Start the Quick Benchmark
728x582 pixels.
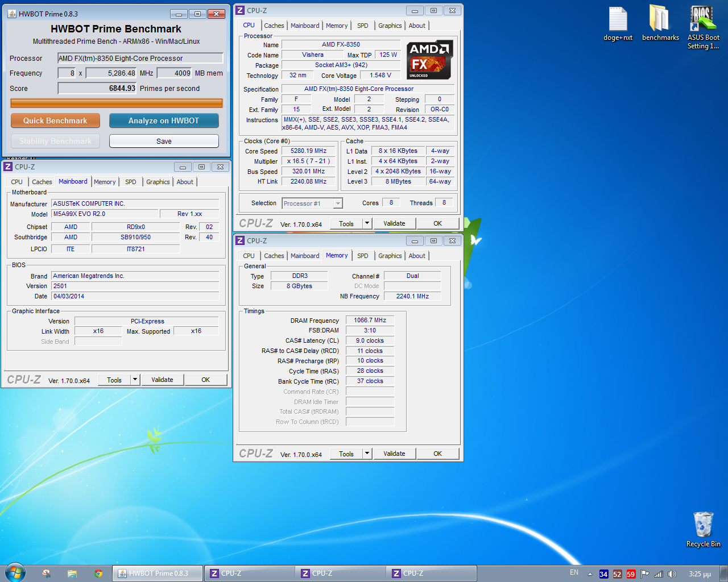click(x=55, y=120)
